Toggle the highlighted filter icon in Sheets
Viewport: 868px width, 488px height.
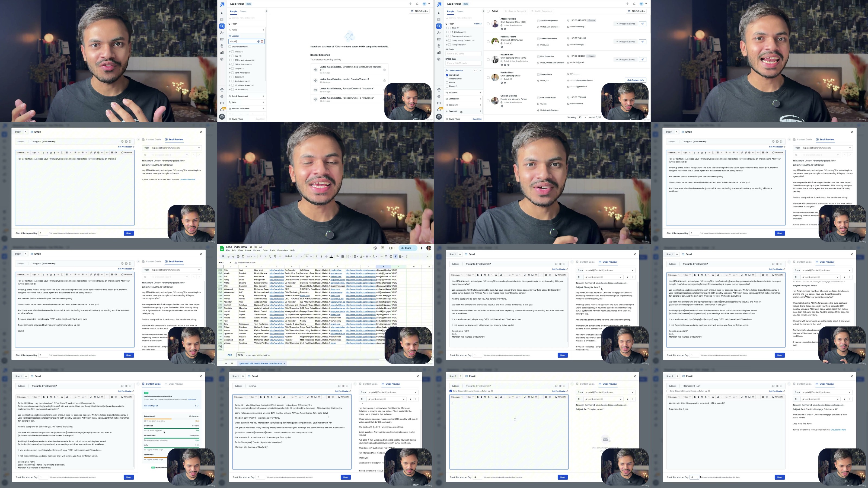[x=395, y=257]
